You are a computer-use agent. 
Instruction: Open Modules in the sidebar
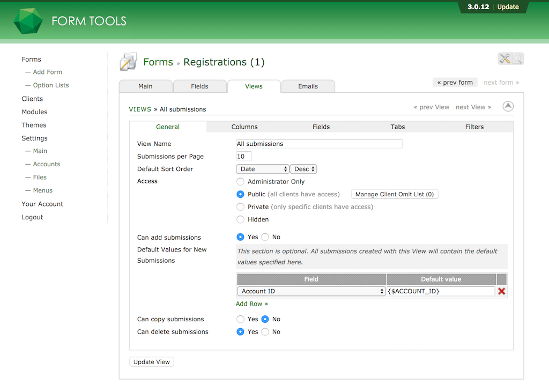pyautogui.click(x=34, y=112)
